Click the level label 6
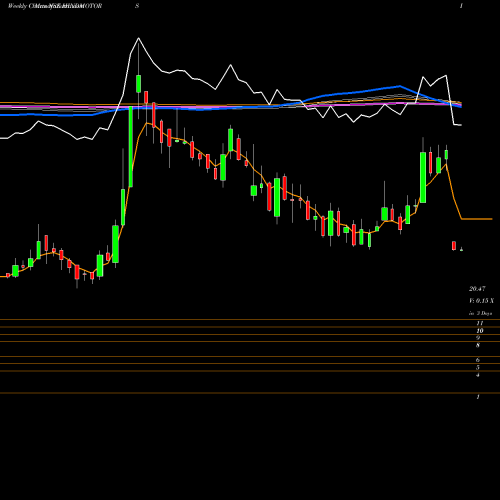This screenshot has width=500, height=500. pos(478,360)
